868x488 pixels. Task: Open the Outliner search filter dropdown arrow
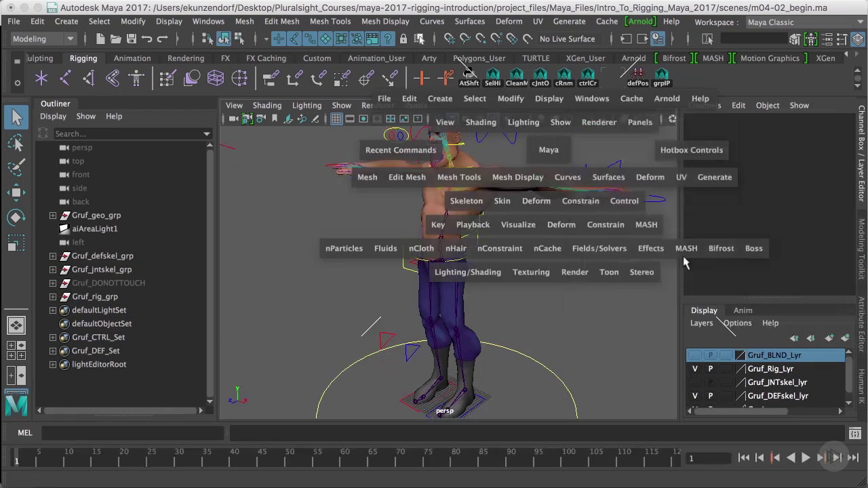click(x=207, y=134)
